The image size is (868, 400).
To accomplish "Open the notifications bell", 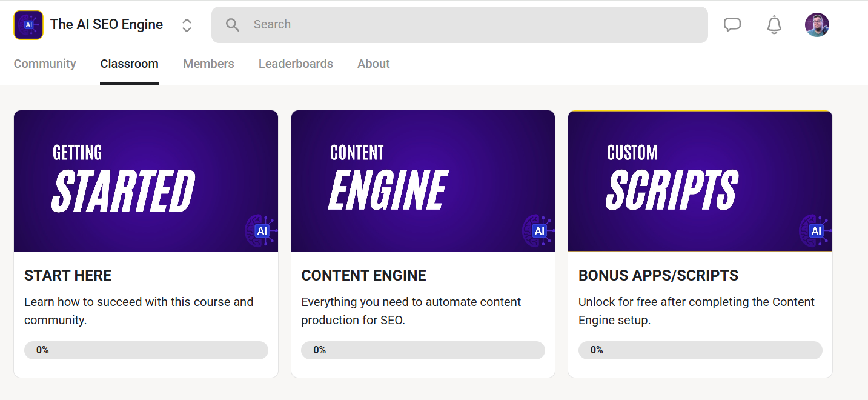I will click(774, 24).
